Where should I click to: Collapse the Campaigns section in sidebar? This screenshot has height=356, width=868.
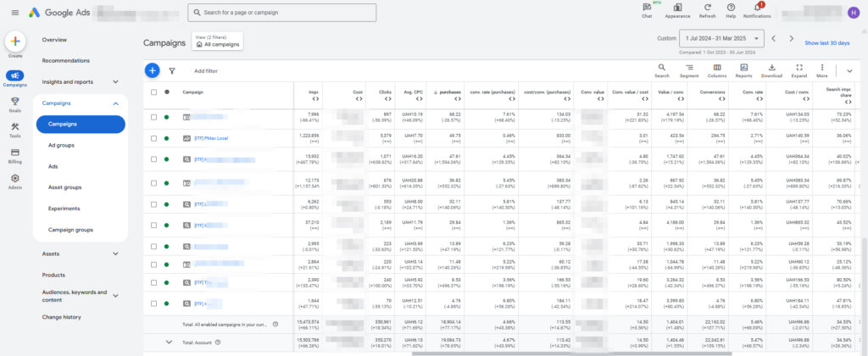(x=115, y=103)
